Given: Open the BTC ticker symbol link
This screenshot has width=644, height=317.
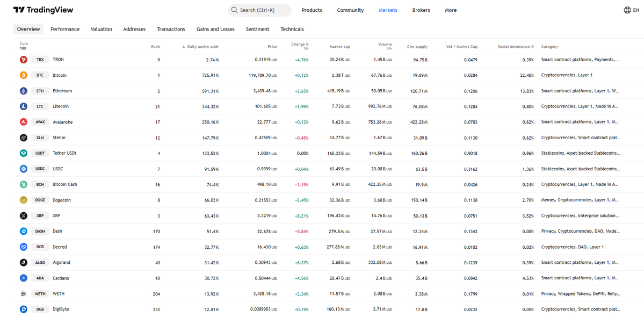Looking at the screenshot, I should coord(40,75).
